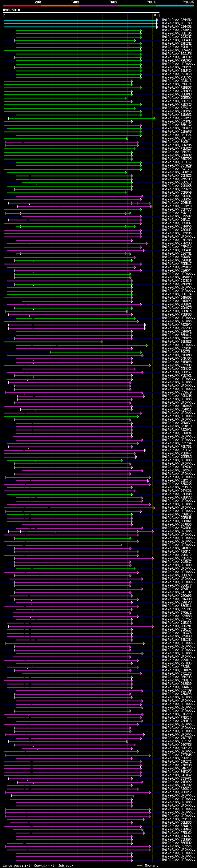Click the purple alignment bar for UniRef100_B6H1K0

point(73,125)
